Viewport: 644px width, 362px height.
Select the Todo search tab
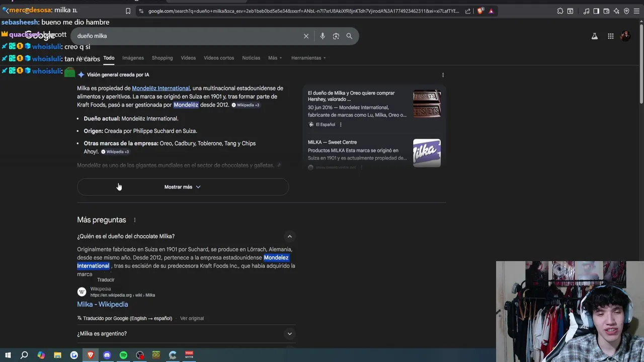(109, 58)
